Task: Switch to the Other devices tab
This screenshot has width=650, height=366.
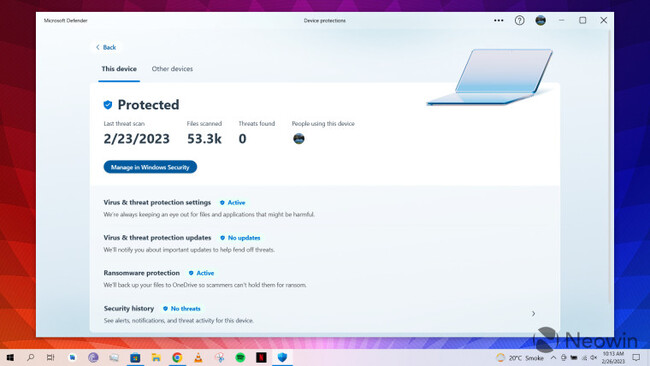Action: pos(172,69)
